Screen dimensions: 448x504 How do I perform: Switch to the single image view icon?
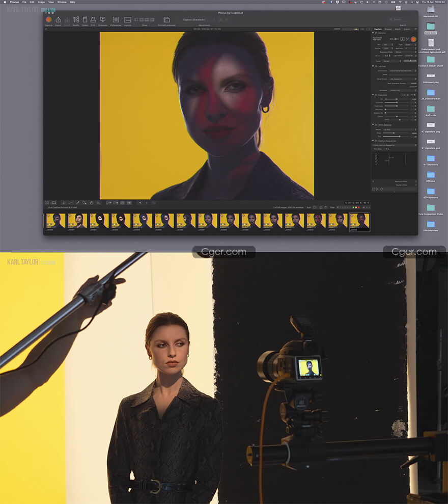[54, 203]
